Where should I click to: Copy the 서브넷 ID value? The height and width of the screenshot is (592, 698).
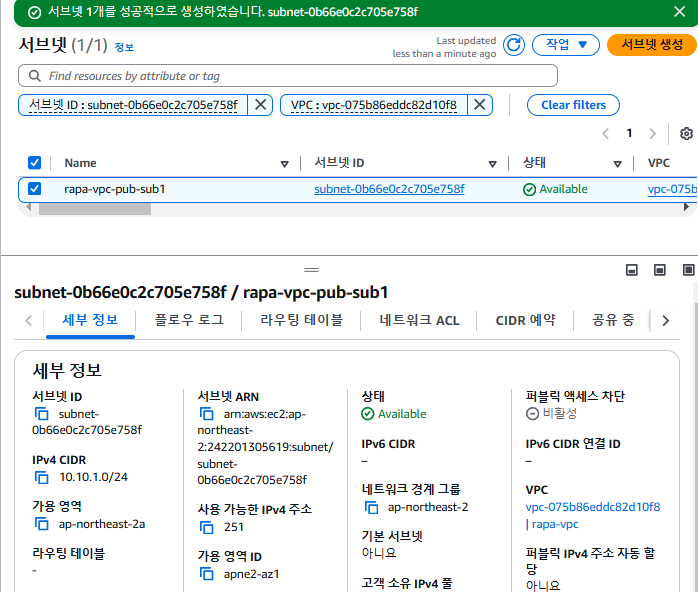point(42,414)
